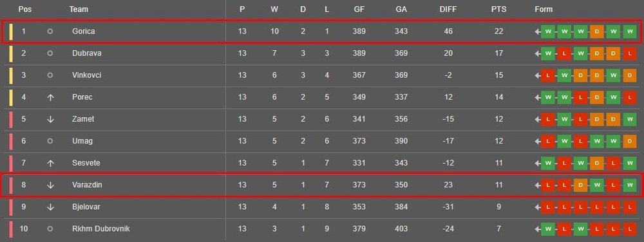The width and height of the screenshot is (644, 242).
Task: Click the green W badge at the end of Zamet's form
Action: (630, 119)
